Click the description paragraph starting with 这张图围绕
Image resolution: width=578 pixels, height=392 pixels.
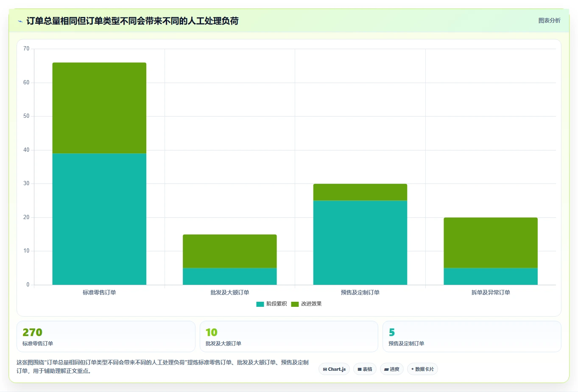tap(163, 367)
